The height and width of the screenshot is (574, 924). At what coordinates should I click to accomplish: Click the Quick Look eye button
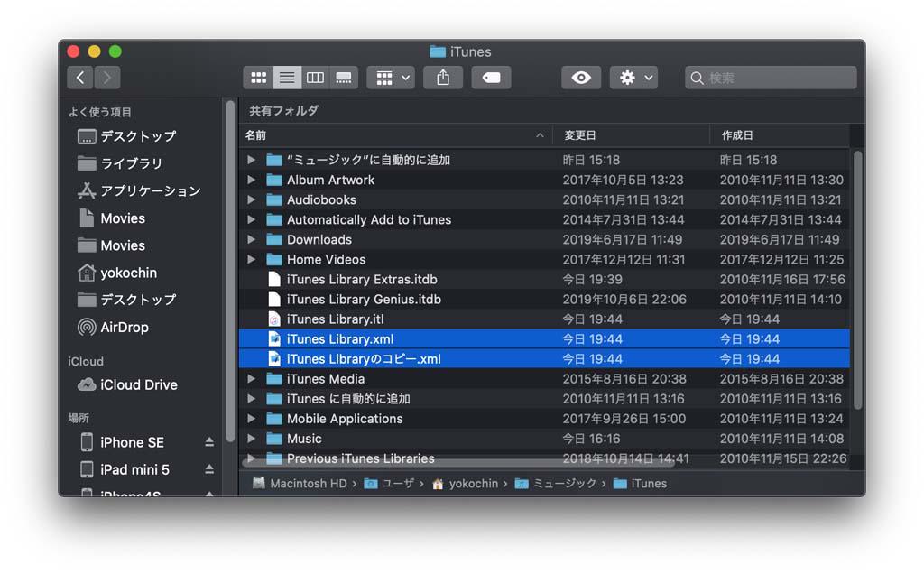pos(581,78)
